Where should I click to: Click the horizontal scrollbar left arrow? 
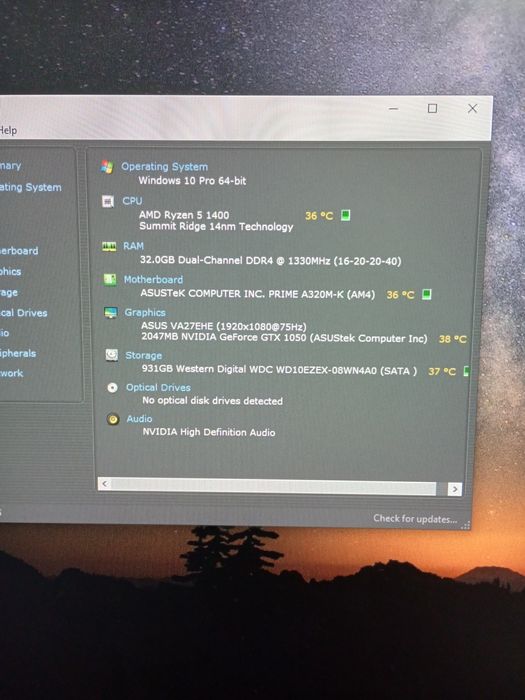pos(104,483)
